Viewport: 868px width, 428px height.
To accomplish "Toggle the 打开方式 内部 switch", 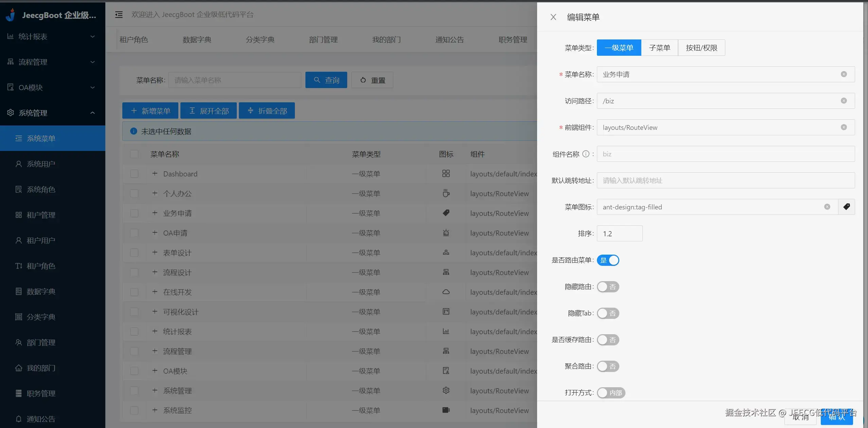I will click(x=610, y=393).
